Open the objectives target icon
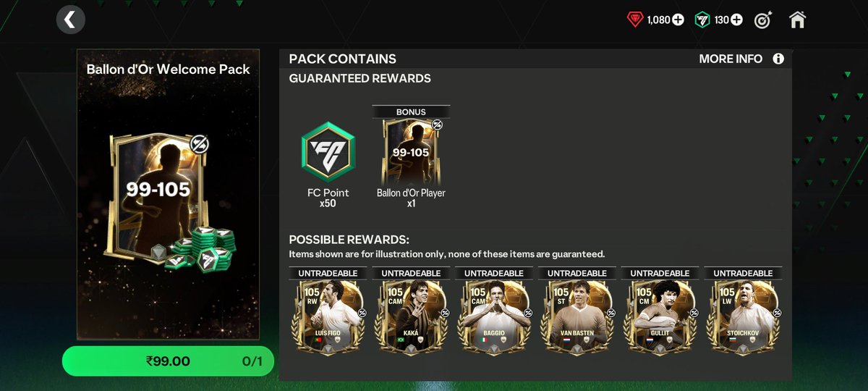The height and width of the screenshot is (391, 868). 762,20
